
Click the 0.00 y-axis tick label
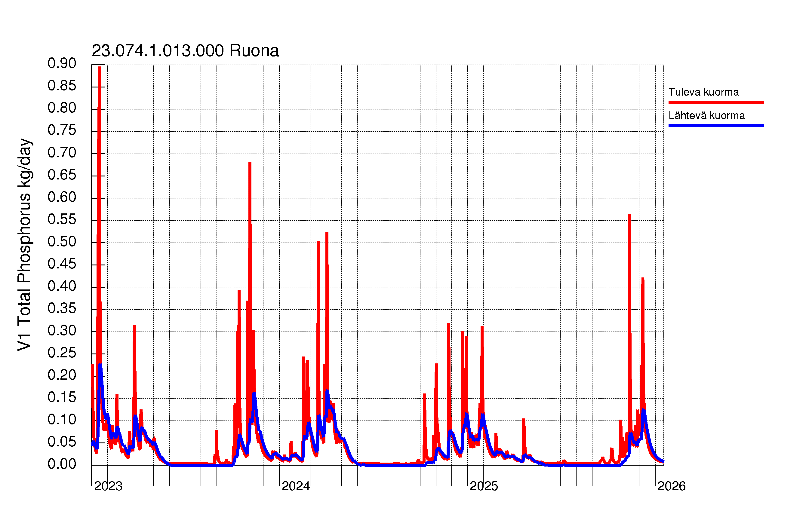pyautogui.click(x=62, y=464)
